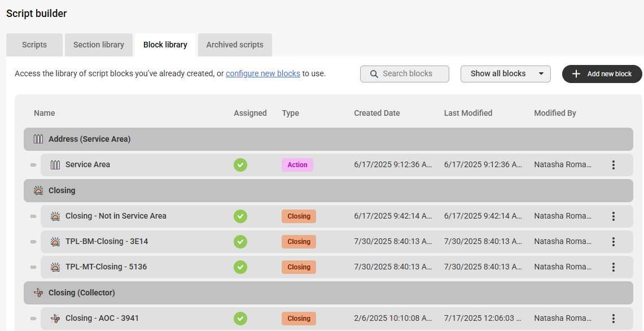Click the Add new block button
The image size is (644, 331).
pos(602,74)
